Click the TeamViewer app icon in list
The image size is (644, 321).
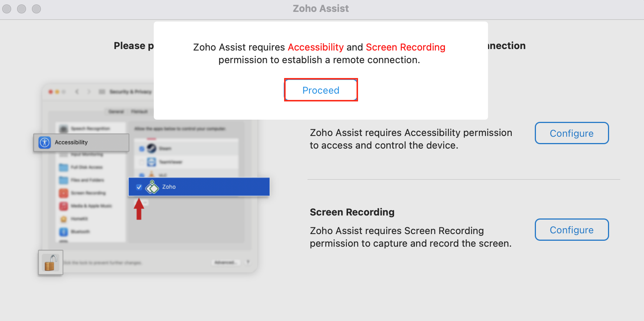pyautogui.click(x=152, y=162)
